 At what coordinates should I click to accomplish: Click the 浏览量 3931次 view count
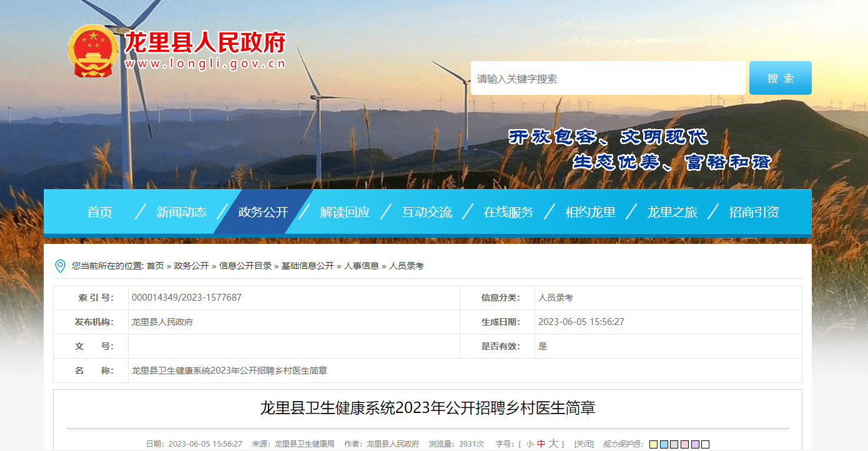pos(456,444)
